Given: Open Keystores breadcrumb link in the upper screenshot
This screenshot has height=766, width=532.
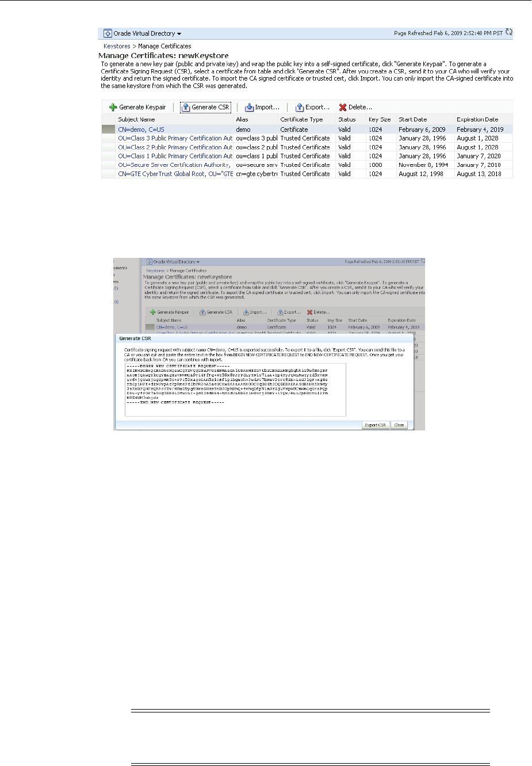Looking at the screenshot, I should tap(117, 46).
